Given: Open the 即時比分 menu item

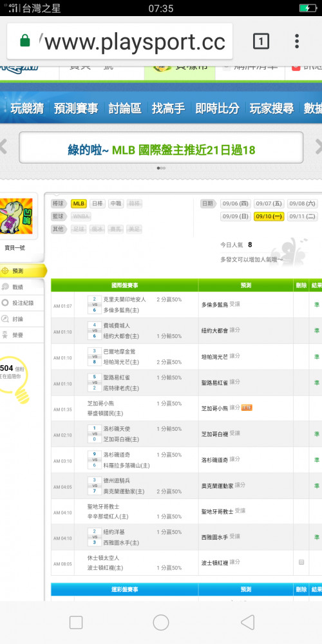Looking at the screenshot, I should 217,108.
